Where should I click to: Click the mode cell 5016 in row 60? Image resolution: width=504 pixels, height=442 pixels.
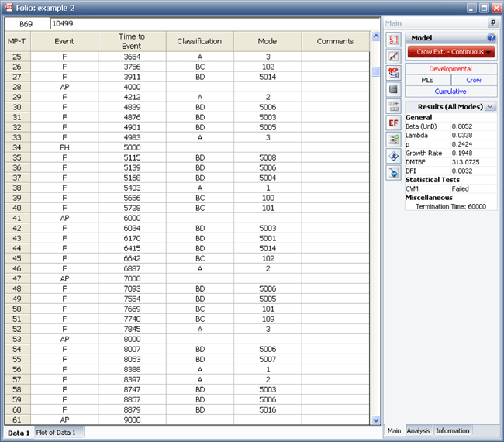tap(268, 410)
